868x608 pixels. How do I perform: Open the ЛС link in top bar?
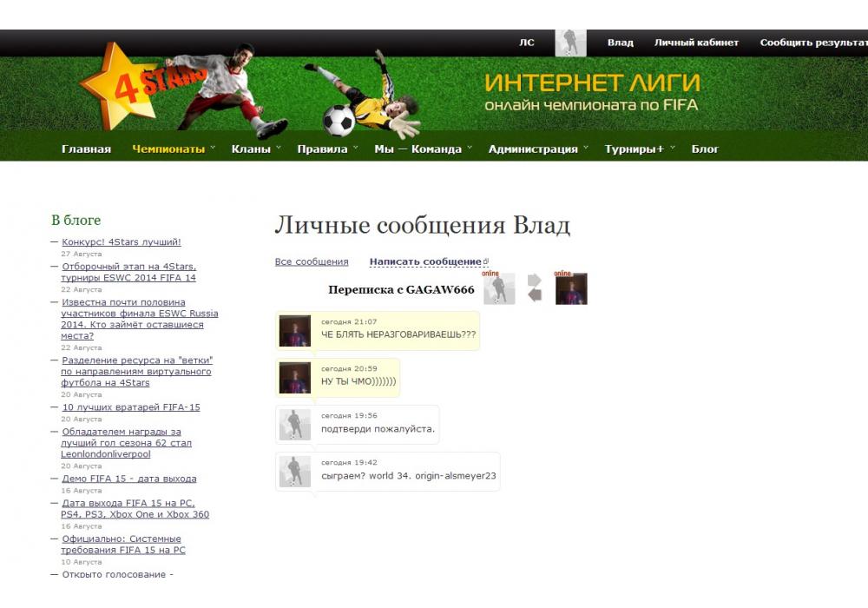527,43
